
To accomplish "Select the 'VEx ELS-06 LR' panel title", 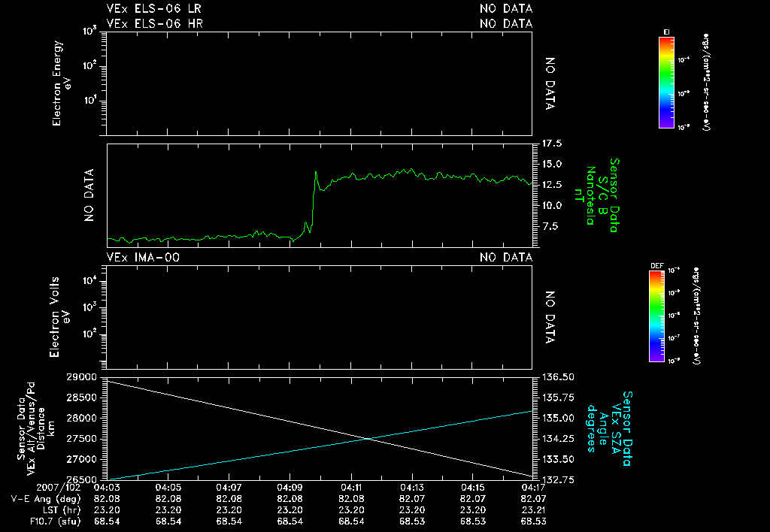I will (x=153, y=9).
